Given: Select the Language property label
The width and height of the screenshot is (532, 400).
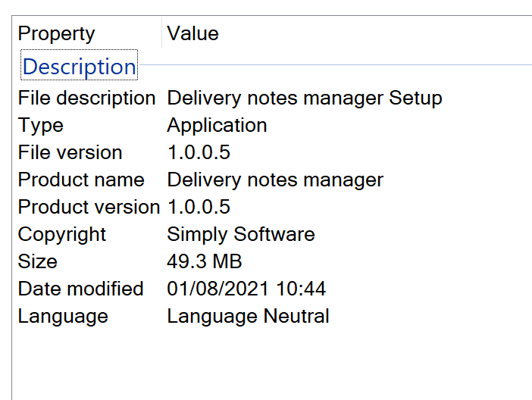Looking at the screenshot, I should click(x=63, y=317).
